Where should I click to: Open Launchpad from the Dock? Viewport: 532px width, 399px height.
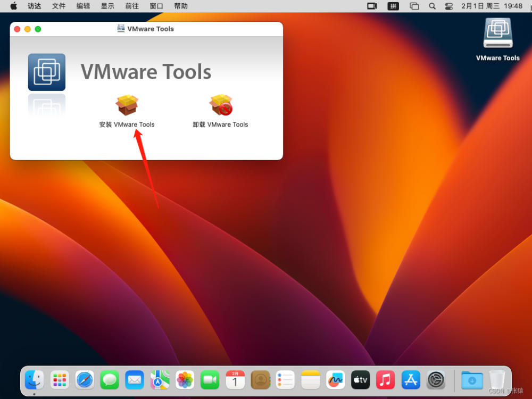click(x=60, y=380)
